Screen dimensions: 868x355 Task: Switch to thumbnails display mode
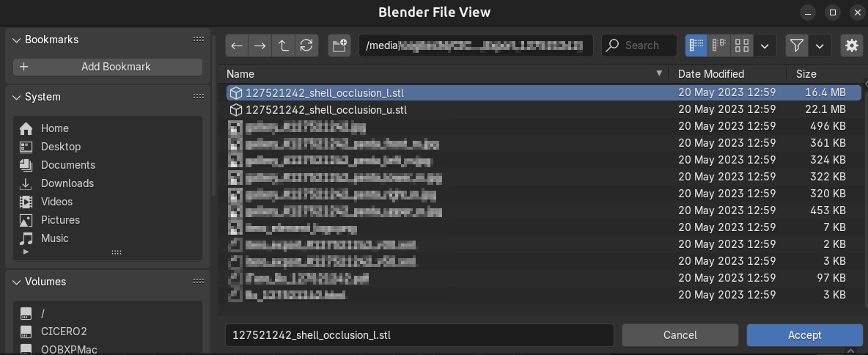pos(742,45)
